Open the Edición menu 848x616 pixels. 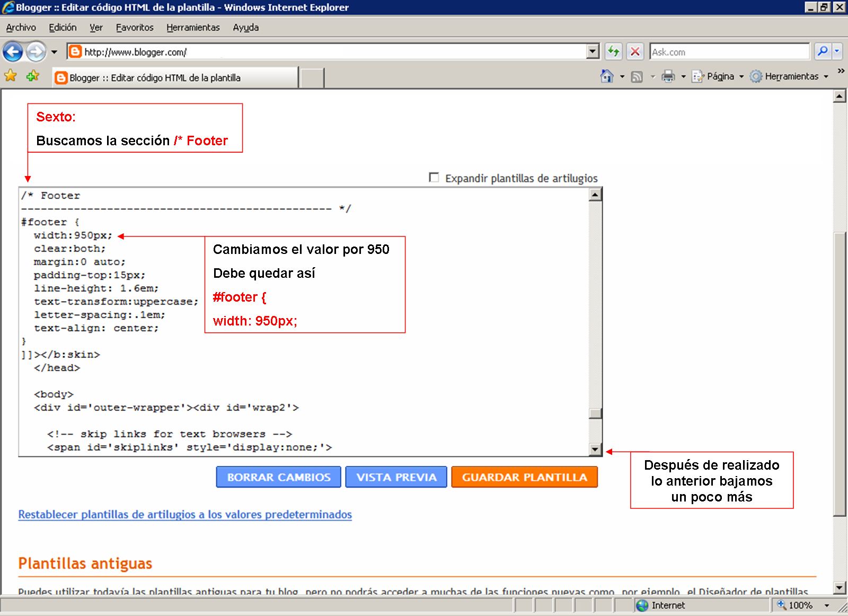63,28
